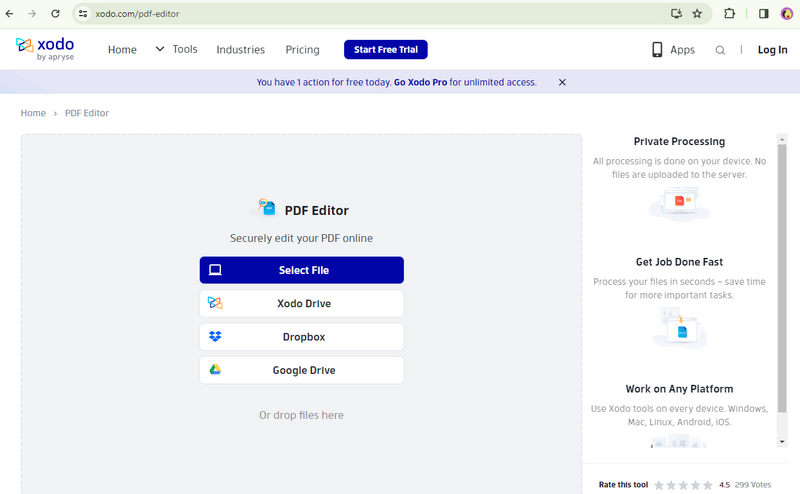Viewport: 800px width, 494px height.
Task: Choose the Google Drive button
Action: 302,369
